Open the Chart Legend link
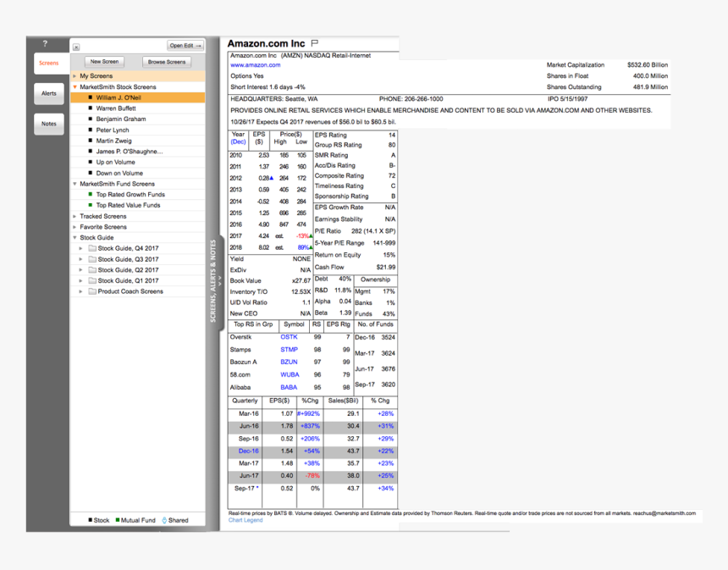 [x=245, y=519]
